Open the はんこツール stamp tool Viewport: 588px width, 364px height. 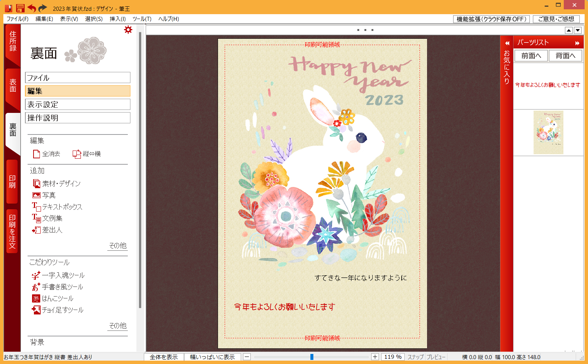coord(36,298)
